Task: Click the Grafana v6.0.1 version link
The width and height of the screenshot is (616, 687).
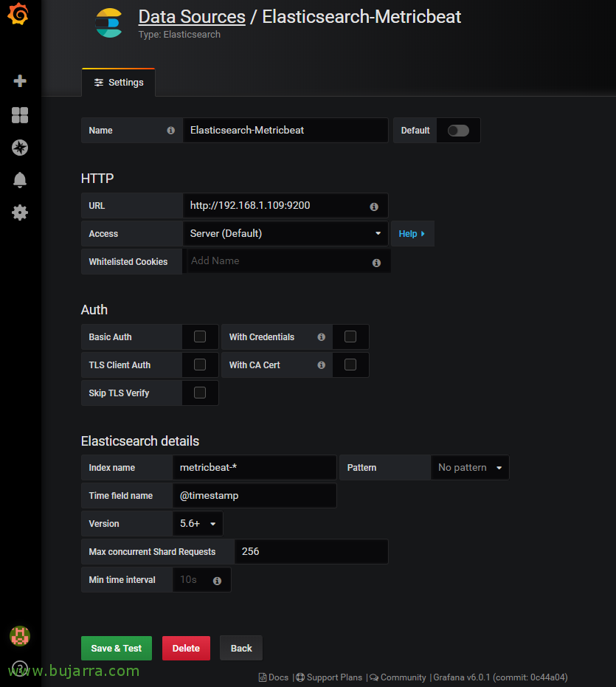Action: 500,677
